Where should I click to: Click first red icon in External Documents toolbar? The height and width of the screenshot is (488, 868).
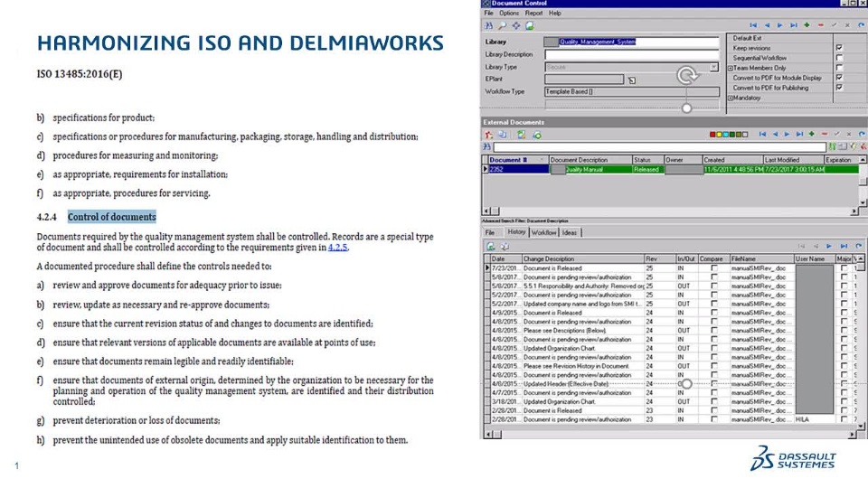click(x=489, y=135)
